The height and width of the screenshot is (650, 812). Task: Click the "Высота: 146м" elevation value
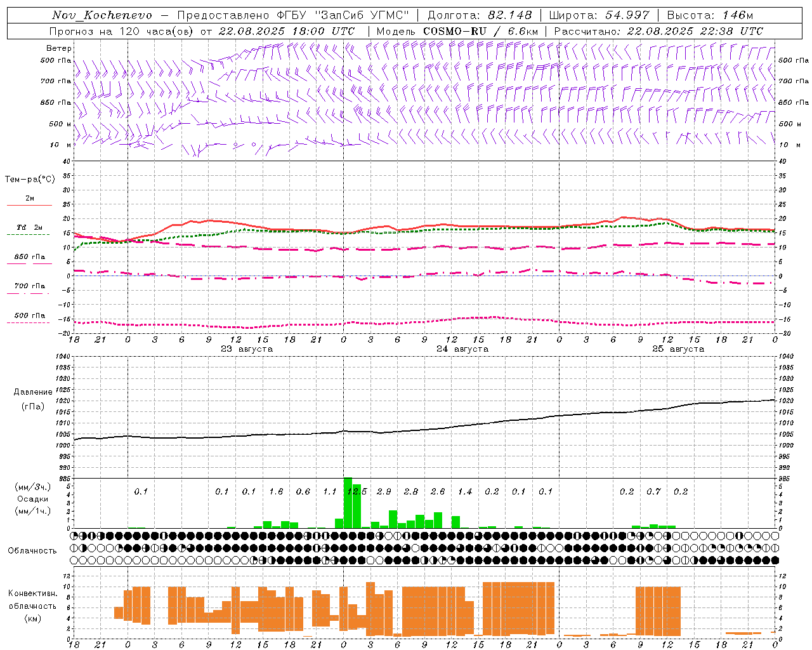pyautogui.click(x=710, y=15)
